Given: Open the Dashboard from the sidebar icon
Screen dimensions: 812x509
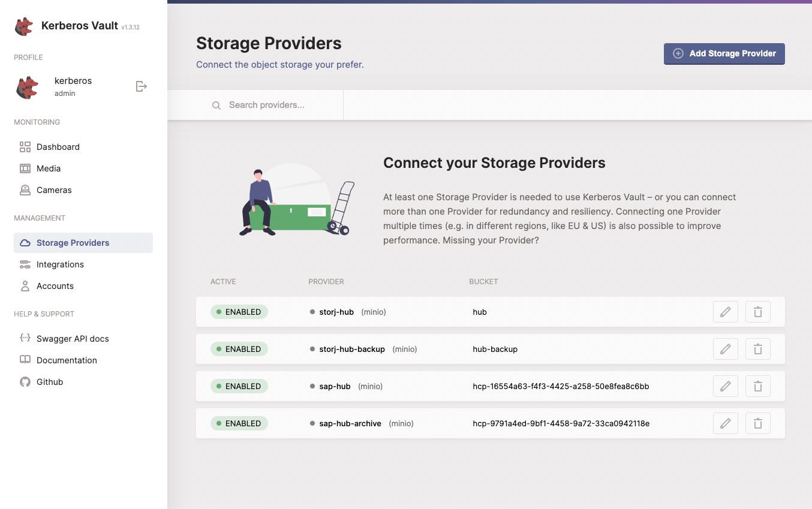Looking at the screenshot, I should (x=25, y=146).
